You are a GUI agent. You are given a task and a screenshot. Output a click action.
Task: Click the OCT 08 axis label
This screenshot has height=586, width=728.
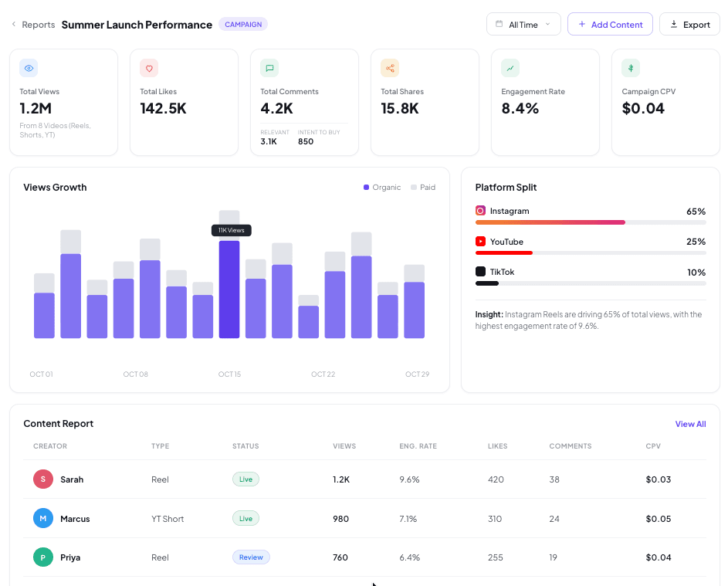pos(136,374)
